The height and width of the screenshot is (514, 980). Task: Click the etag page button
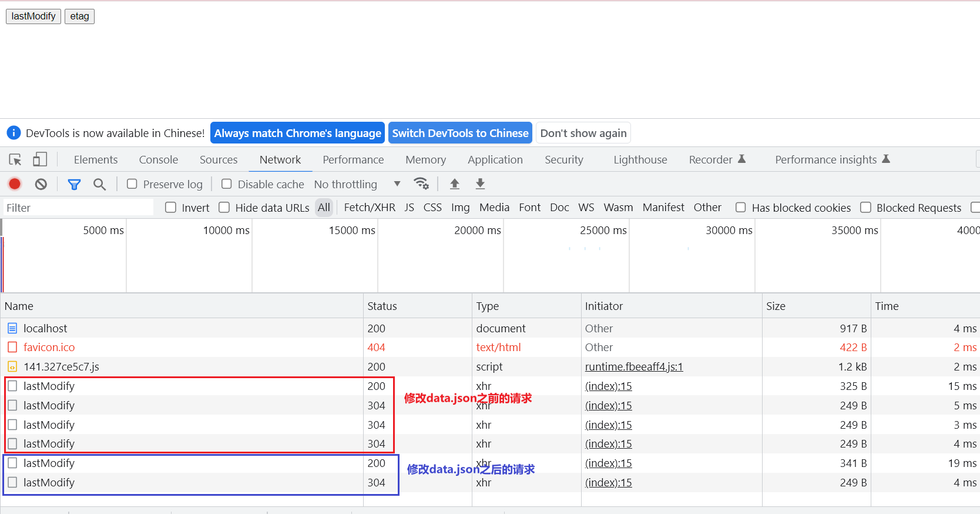[79, 16]
